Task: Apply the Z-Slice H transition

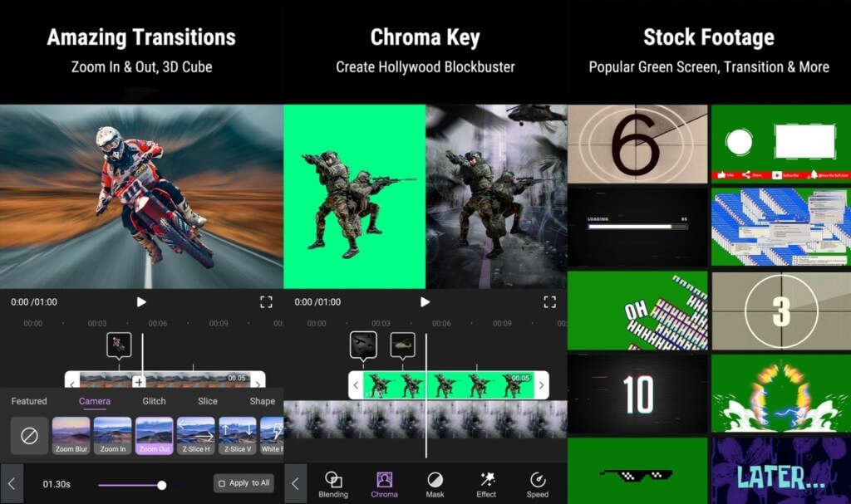Action: 196,435
